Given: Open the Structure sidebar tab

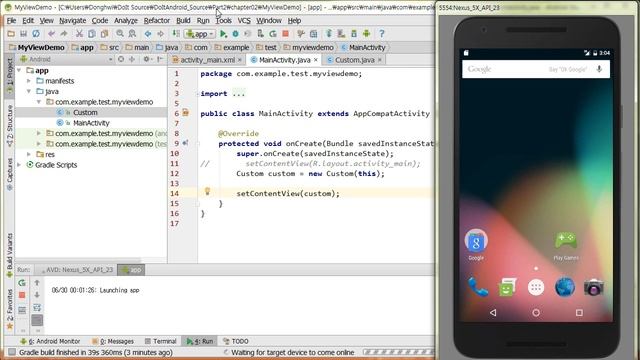Looking at the screenshot, I should pyautogui.click(x=9, y=126).
